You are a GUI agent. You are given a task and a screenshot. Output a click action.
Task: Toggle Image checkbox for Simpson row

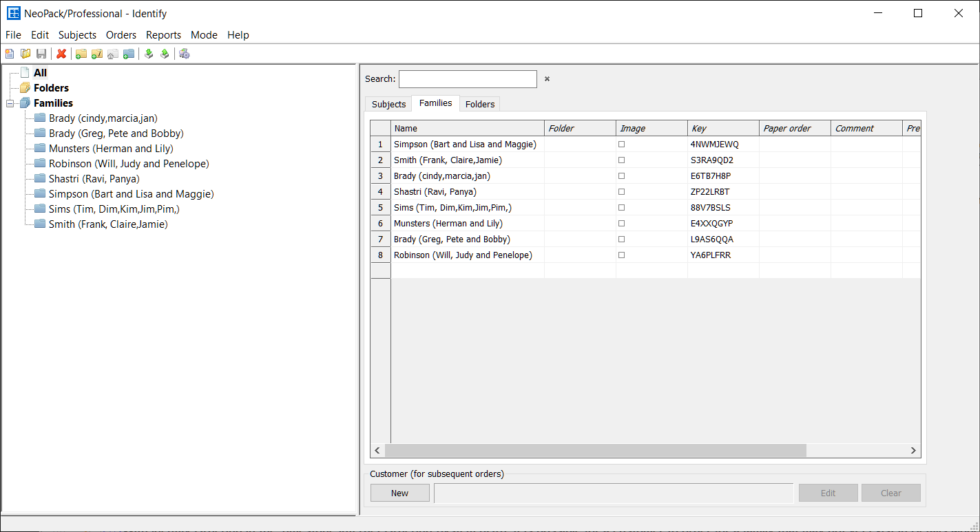(x=621, y=145)
